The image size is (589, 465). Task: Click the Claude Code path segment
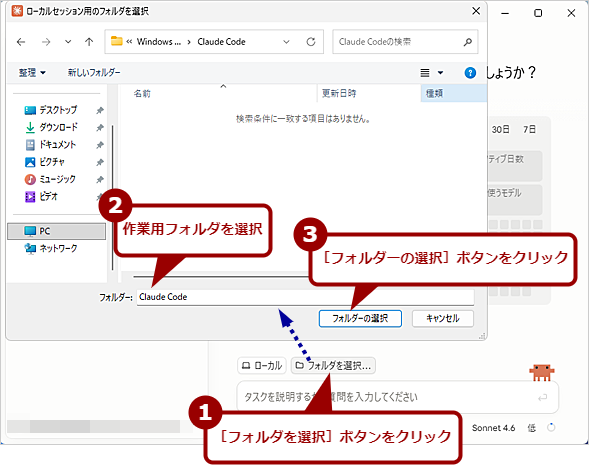[221, 42]
